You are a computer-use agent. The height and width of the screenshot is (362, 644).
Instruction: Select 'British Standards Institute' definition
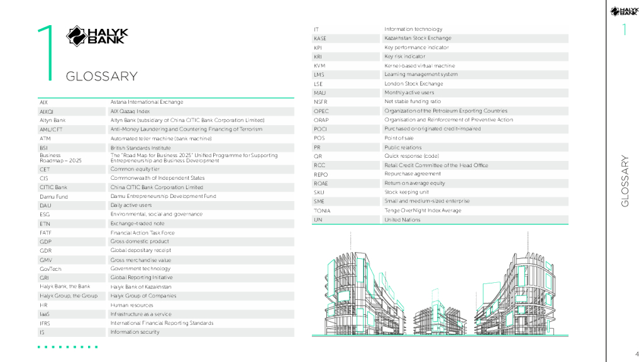[x=140, y=148]
